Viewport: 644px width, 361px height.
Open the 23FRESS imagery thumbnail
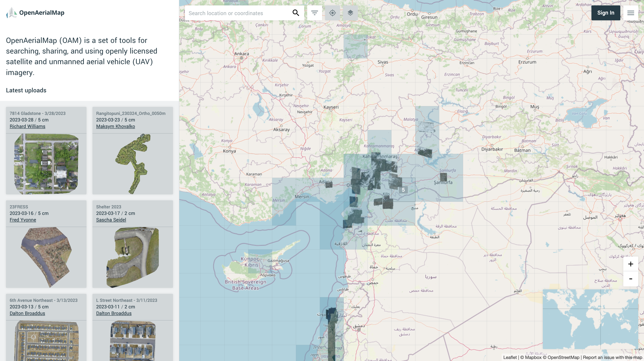pyautogui.click(x=46, y=257)
